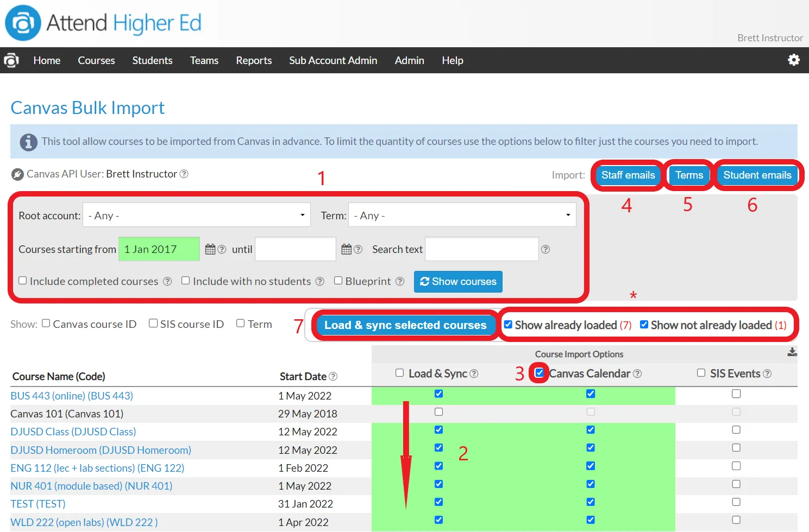809x532 pixels.
Task: Enable the Blueprint checkbox
Action: 338,281
